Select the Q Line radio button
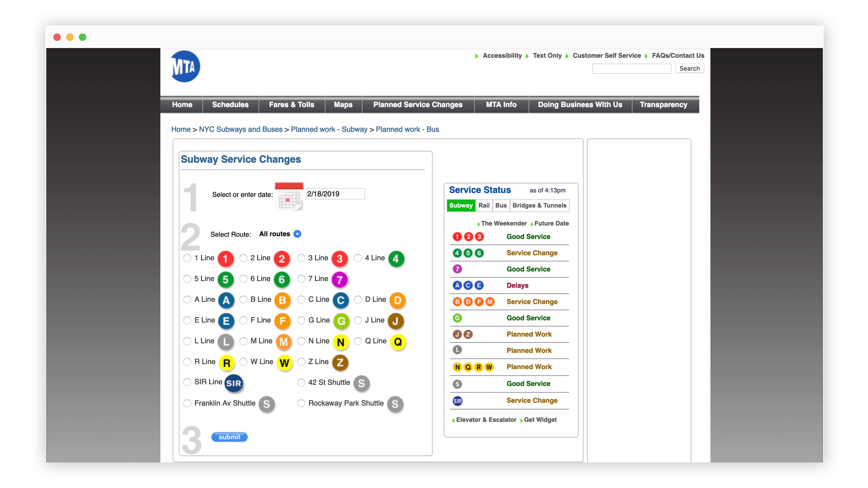 click(x=358, y=341)
